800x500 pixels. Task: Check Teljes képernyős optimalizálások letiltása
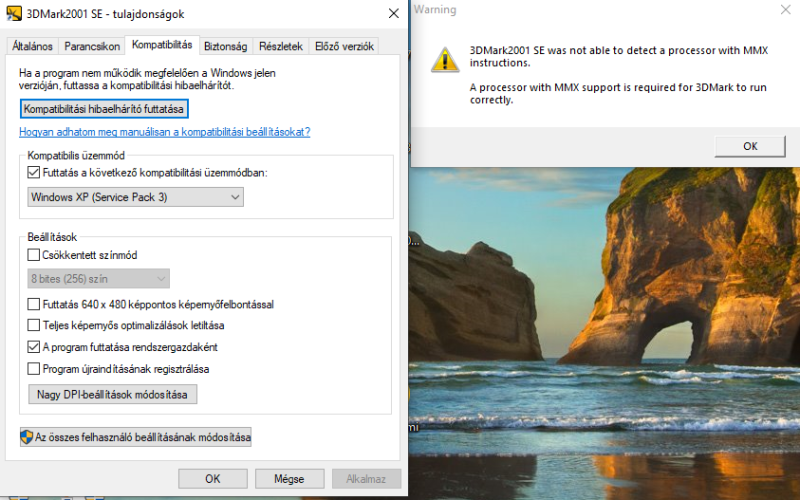click(x=34, y=325)
